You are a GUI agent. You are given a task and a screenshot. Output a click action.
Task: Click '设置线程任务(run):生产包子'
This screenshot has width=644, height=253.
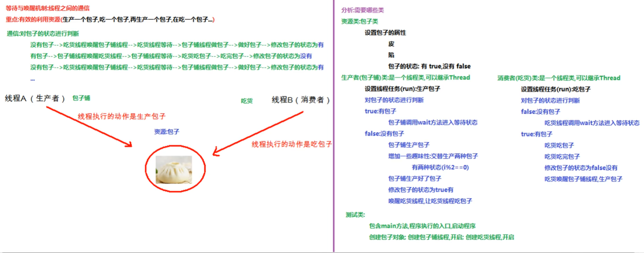(x=402, y=89)
